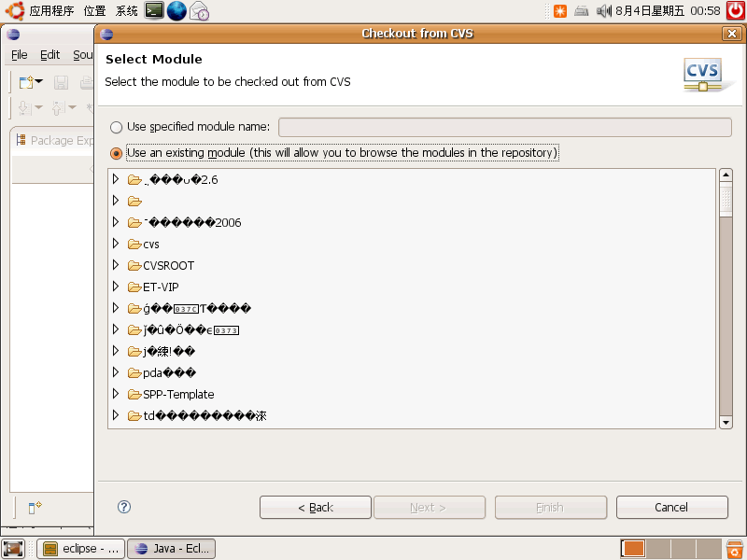Expand the ET-VIP folder node
Viewport: 747px width, 560px height.
point(116,287)
